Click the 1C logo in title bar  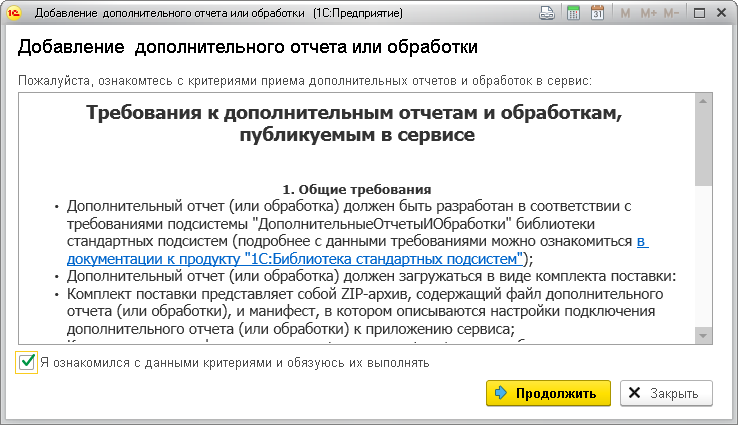(15, 14)
